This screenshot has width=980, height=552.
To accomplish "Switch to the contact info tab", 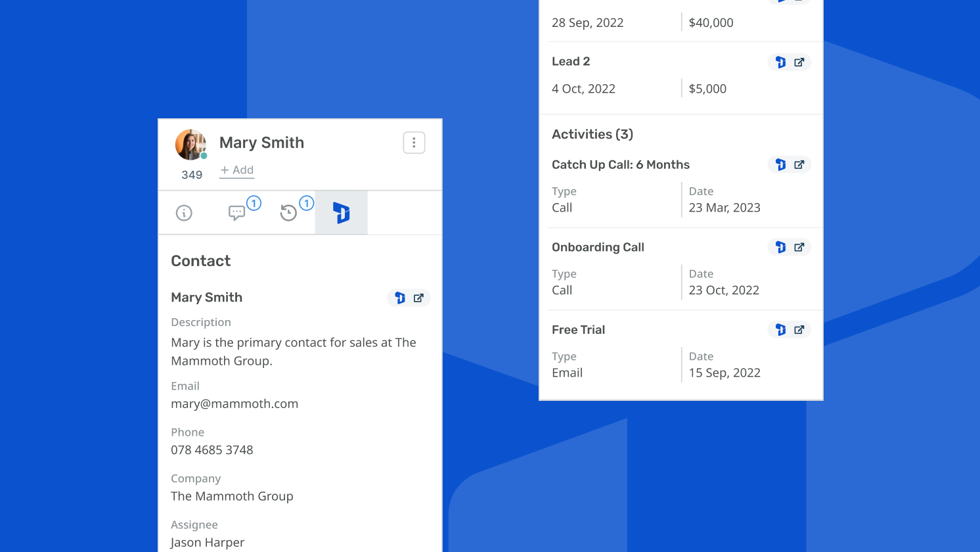I will 184,213.
